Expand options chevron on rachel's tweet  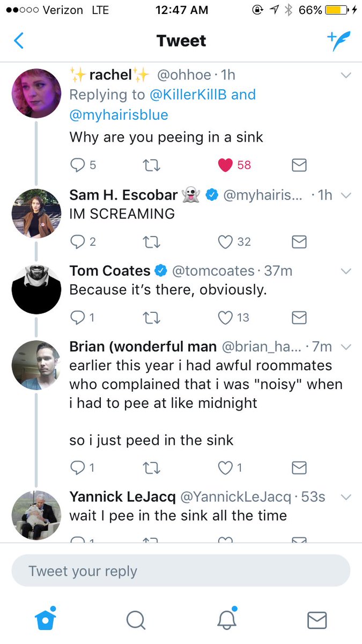click(x=346, y=76)
